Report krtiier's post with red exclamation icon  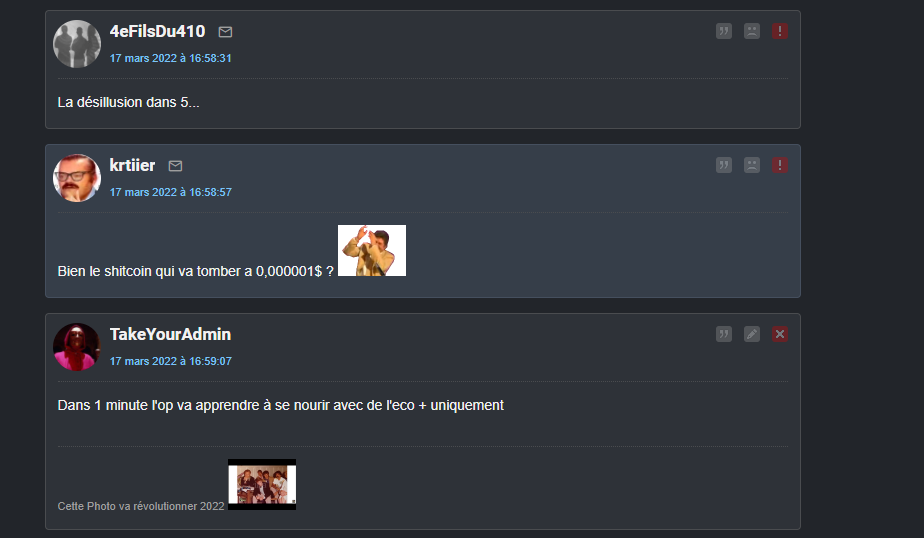[x=780, y=165]
